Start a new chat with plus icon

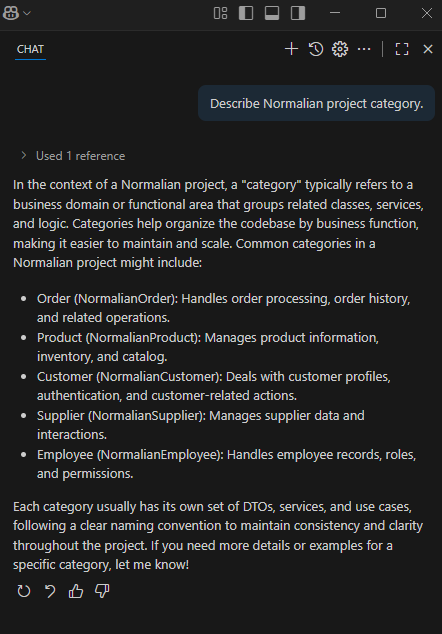291,49
